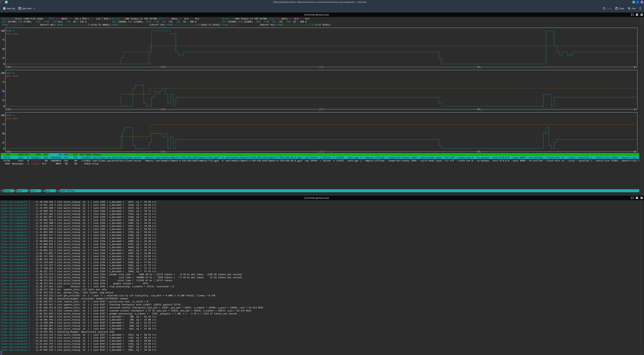The height and width of the screenshot is (355, 644).
Task: Move bottom split view to new tab
Action: tap(637, 198)
